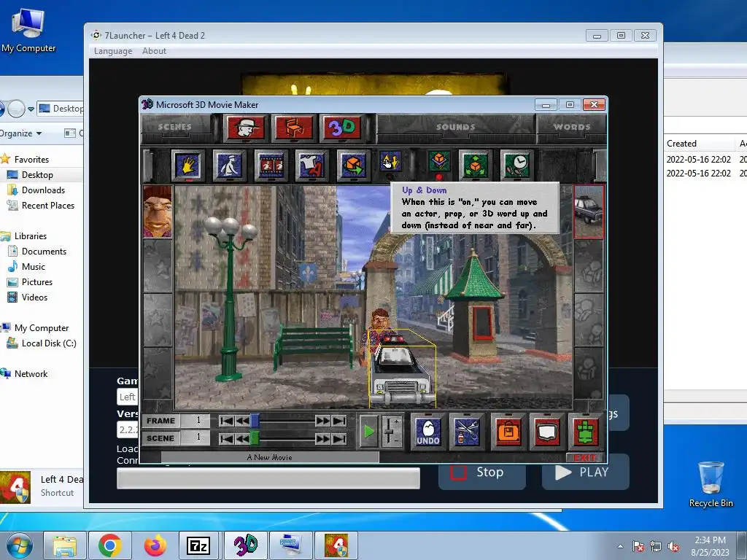Open Windows Start button
Image resolution: width=747 pixels, height=560 pixels.
point(20,545)
